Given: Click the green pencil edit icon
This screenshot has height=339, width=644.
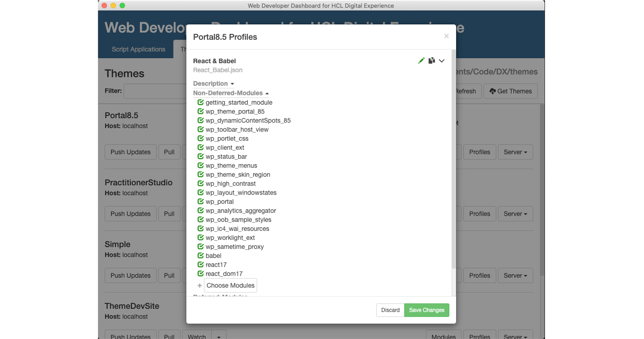Looking at the screenshot, I should pos(421,61).
